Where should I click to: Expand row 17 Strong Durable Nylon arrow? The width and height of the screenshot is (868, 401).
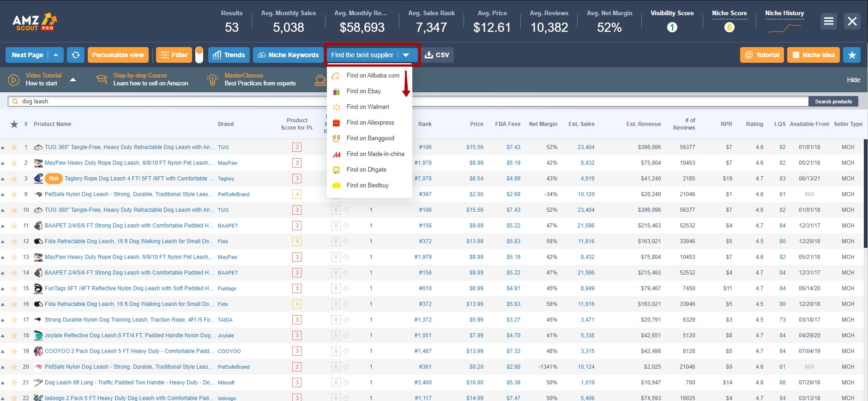tap(3, 320)
